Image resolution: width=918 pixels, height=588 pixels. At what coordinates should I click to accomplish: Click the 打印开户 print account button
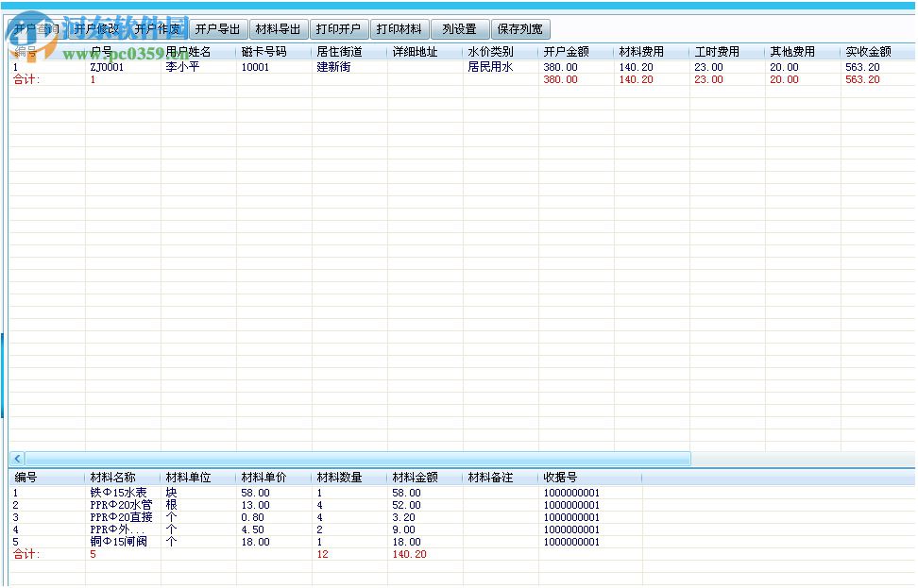[338, 28]
